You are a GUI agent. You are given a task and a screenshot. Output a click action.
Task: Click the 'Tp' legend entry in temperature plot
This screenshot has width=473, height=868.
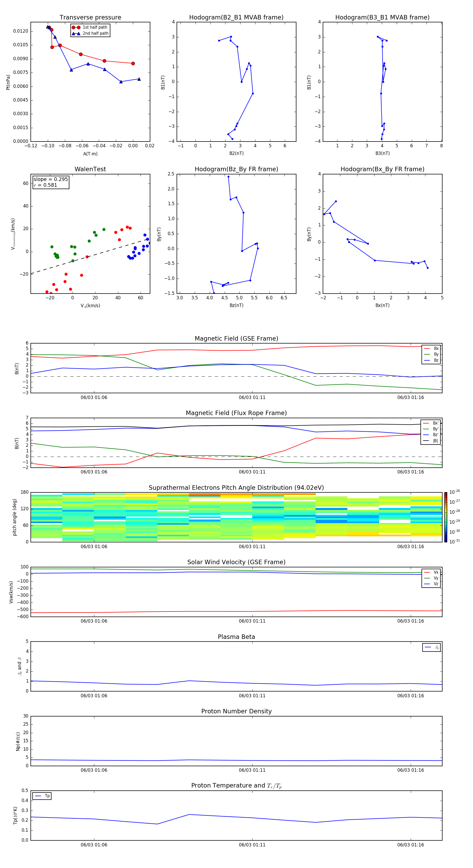point(42,796)
